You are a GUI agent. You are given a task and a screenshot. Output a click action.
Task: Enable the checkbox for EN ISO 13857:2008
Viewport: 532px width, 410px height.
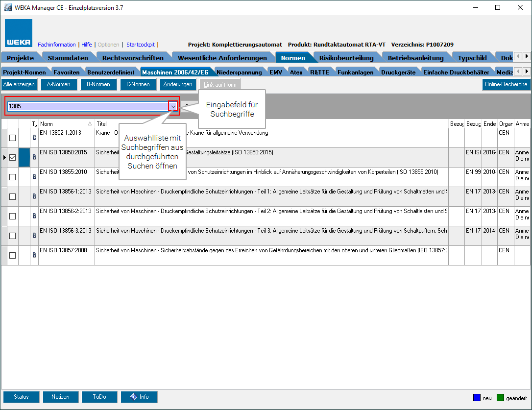13,255
